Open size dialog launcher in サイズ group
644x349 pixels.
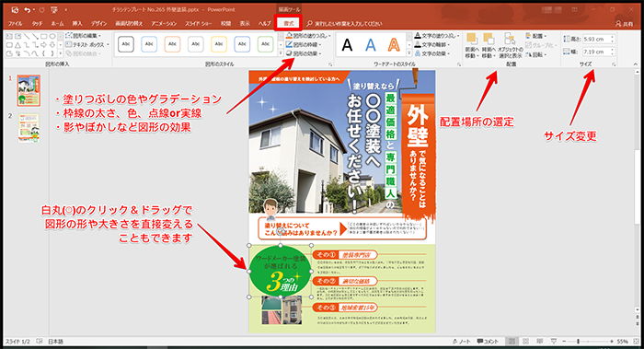coord(614,64)
